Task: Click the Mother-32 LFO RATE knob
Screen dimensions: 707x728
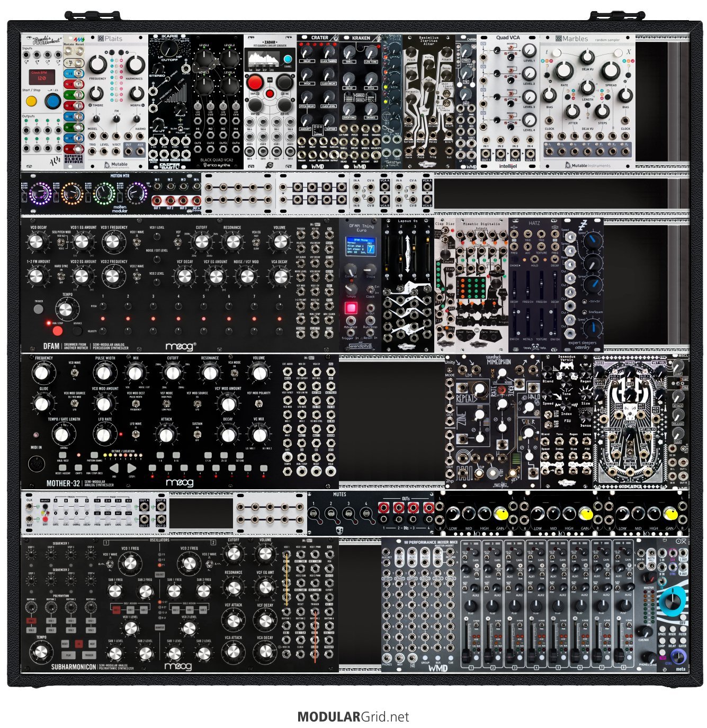Action: coord(103,434)
